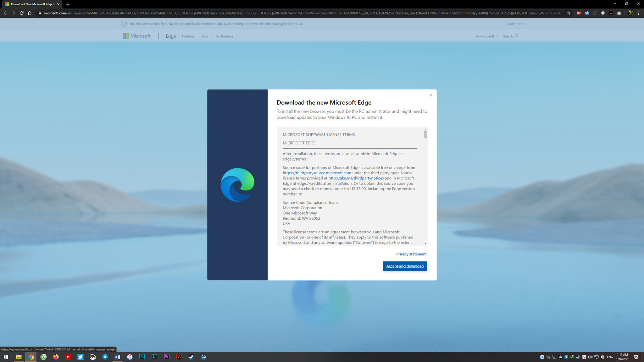Open Flipboard from the taskbar

(68, 357)
